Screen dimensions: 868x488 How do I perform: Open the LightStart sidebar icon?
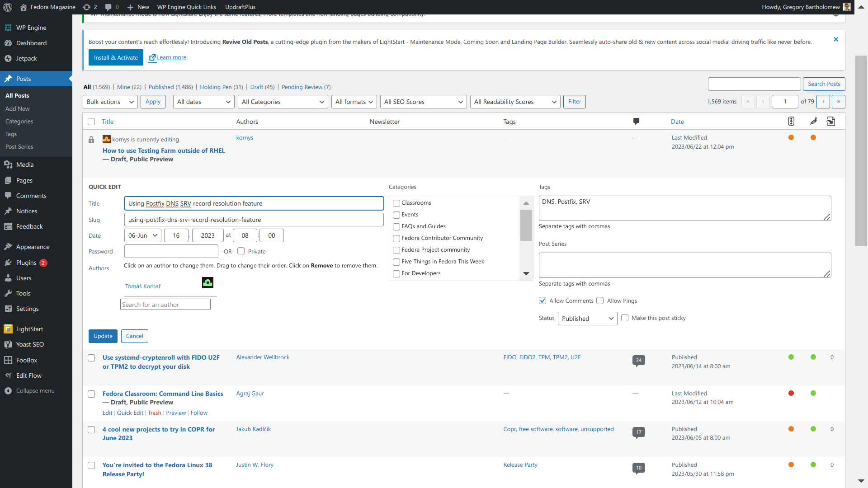click(8, 329)
